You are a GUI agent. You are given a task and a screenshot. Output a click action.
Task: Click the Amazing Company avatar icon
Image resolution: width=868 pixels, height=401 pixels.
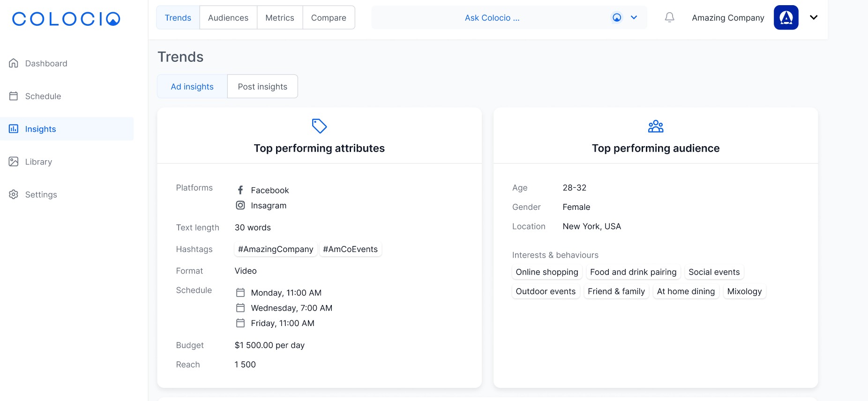tap(786, 18)
